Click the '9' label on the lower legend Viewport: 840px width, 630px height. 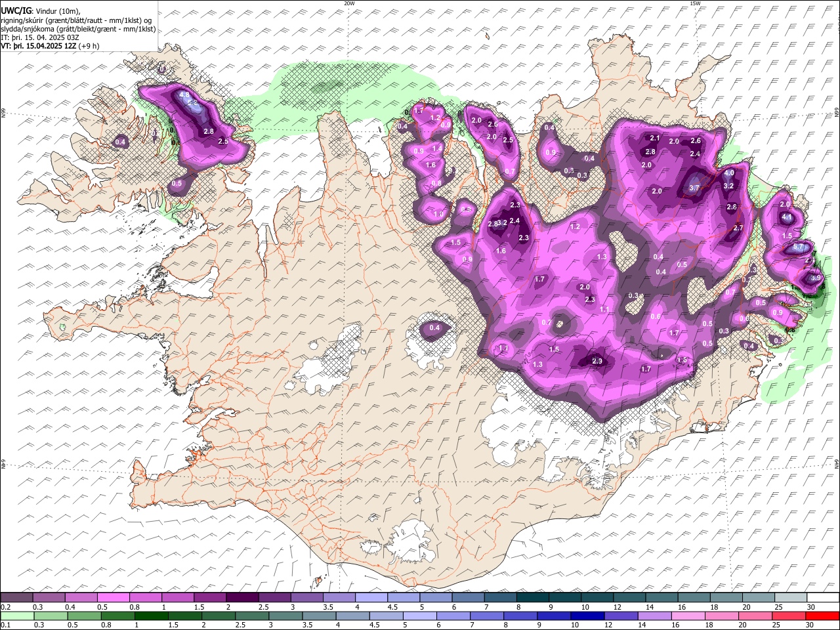coord(541,624)
